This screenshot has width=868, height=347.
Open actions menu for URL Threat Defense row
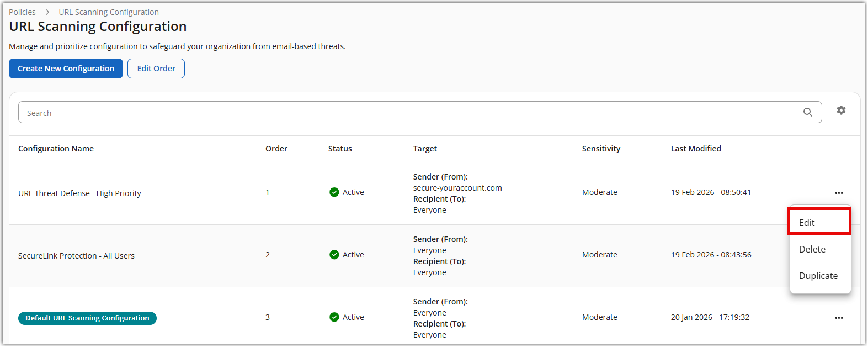[x=838, y=193]
